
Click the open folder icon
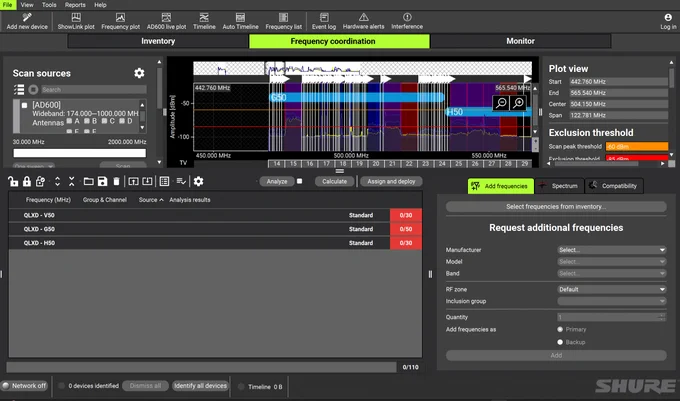point(88,181)
